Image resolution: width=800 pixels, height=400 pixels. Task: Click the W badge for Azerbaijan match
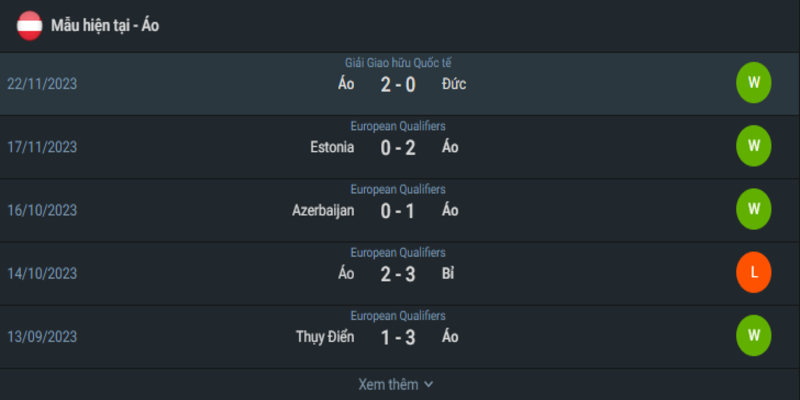point(754,209)
